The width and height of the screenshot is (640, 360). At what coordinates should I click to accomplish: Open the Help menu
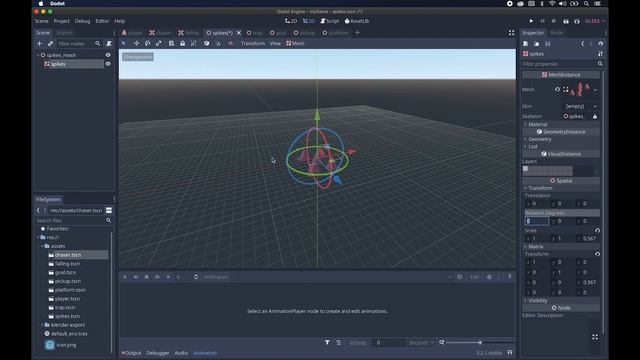tap(120, 21)
